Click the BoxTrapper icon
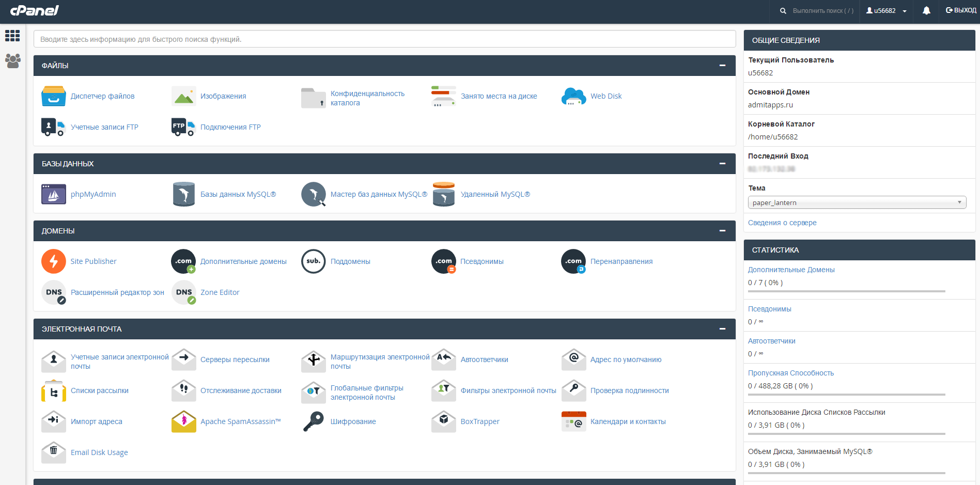The height and width of the screenshot is (485, 980). [444, 421]
